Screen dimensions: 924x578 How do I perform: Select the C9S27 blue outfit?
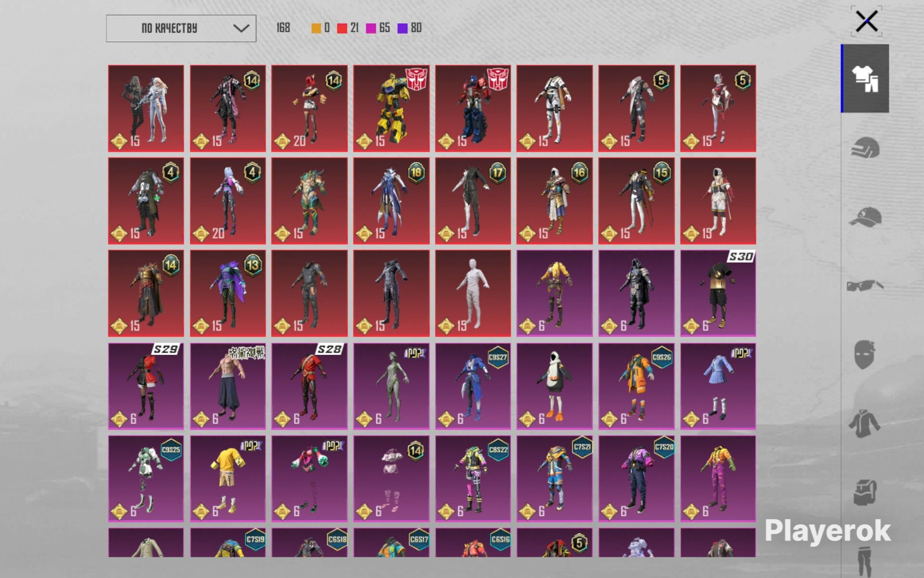click(473, 386)
